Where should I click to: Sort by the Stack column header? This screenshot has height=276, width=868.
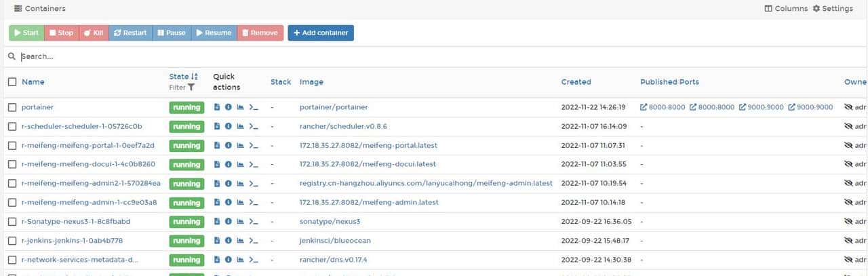point(281,82)
